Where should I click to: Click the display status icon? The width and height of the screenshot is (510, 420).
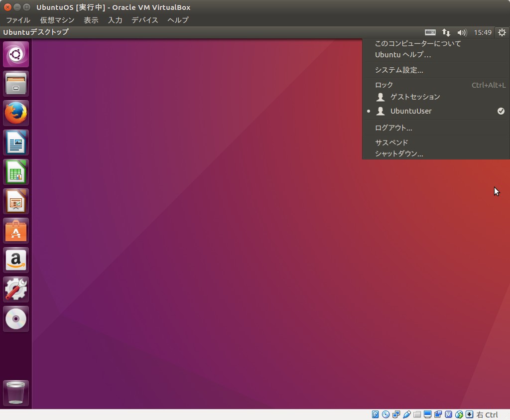pos(427,415)
